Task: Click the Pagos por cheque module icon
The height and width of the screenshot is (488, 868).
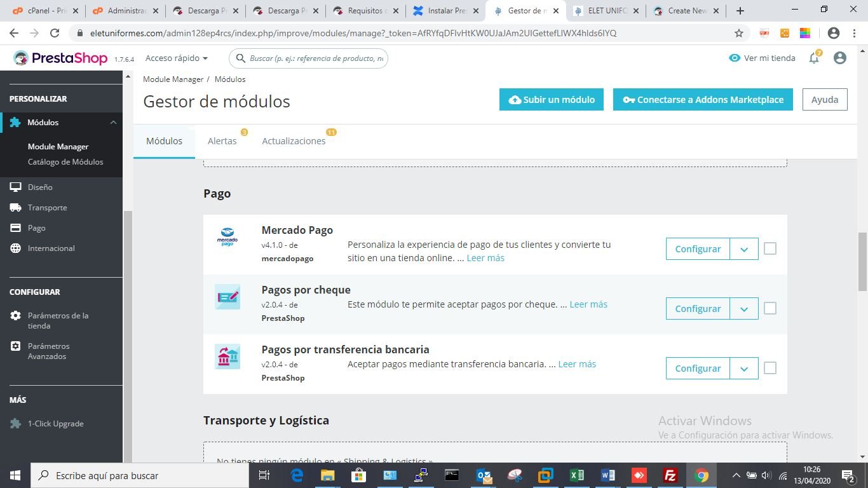Action: point(227,297)
